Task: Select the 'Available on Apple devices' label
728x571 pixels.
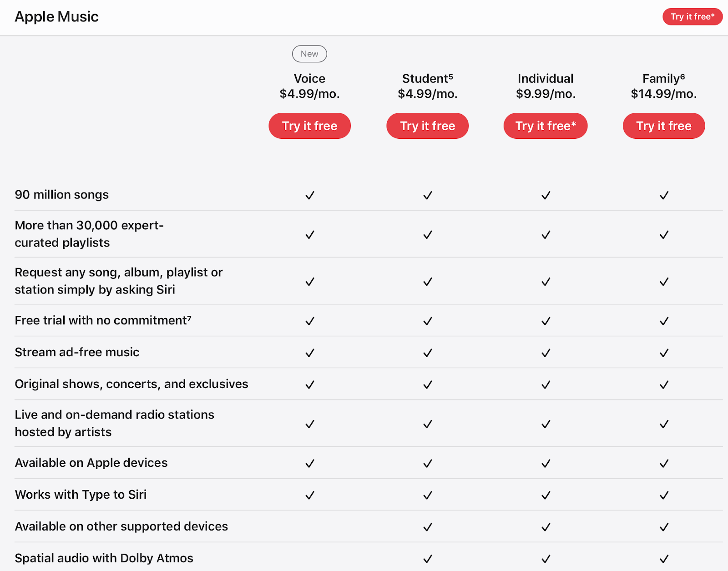Action: coord(91,463)
